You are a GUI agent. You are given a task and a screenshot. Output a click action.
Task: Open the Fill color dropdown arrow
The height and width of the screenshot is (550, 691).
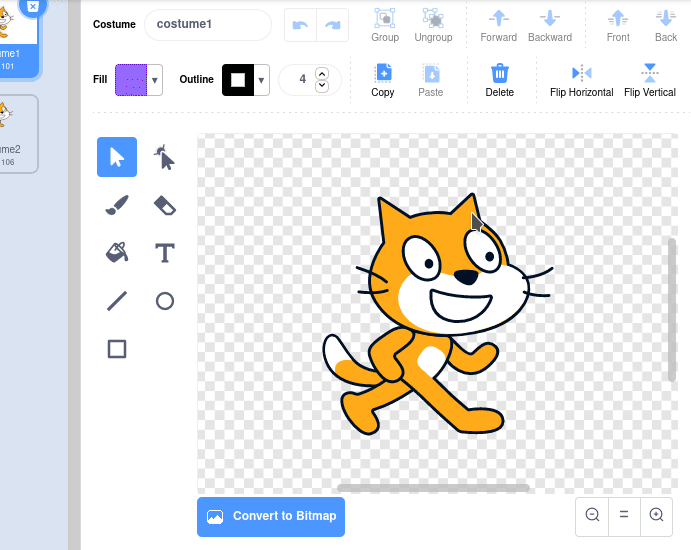[155, 80]
